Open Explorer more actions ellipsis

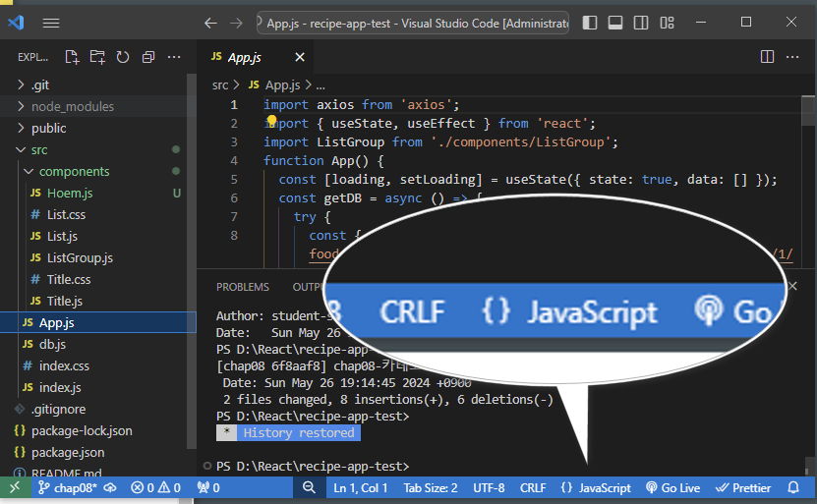pos(174,57)
